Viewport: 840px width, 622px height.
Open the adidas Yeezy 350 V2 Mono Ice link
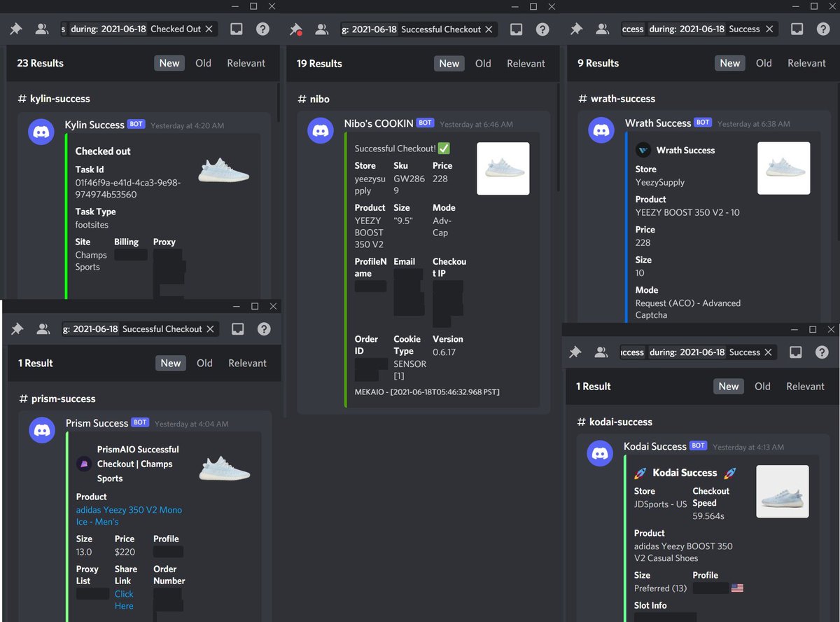129,516
